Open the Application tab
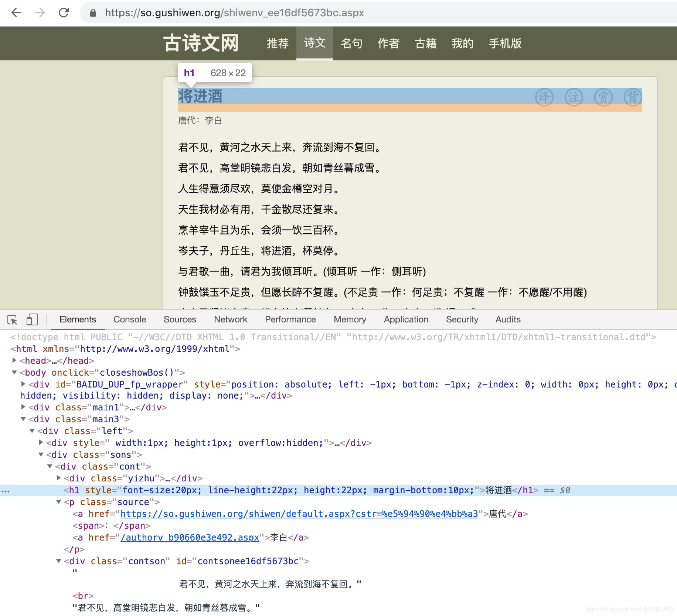 coord(406,319)
